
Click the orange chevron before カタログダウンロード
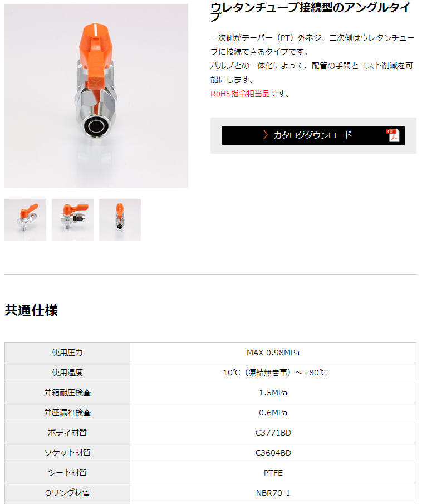[265, 135]
